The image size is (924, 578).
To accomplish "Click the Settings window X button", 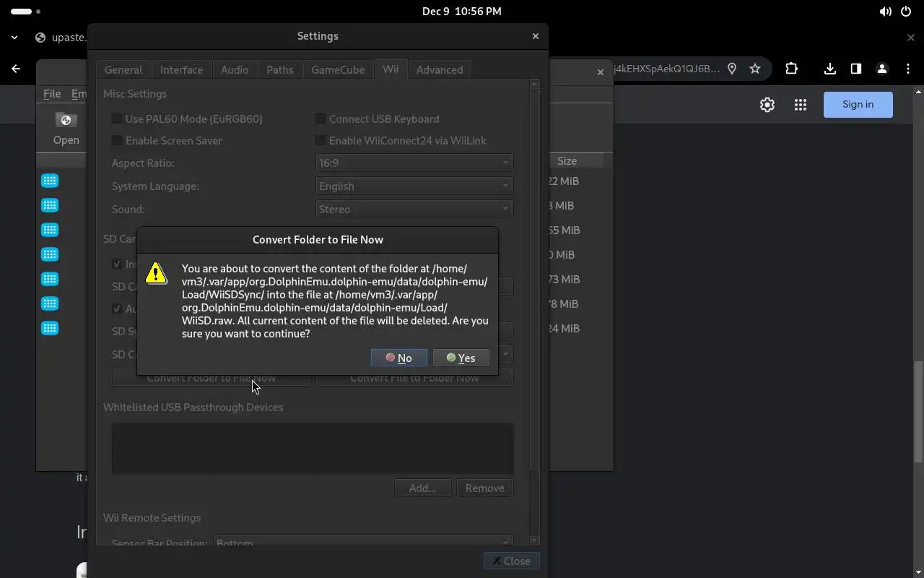I will (x=535, y=35).
